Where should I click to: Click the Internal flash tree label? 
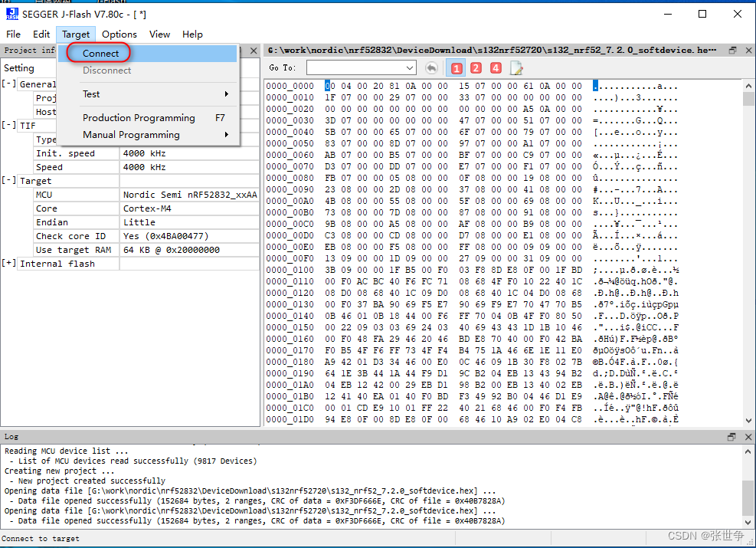[x=57, y=264]
